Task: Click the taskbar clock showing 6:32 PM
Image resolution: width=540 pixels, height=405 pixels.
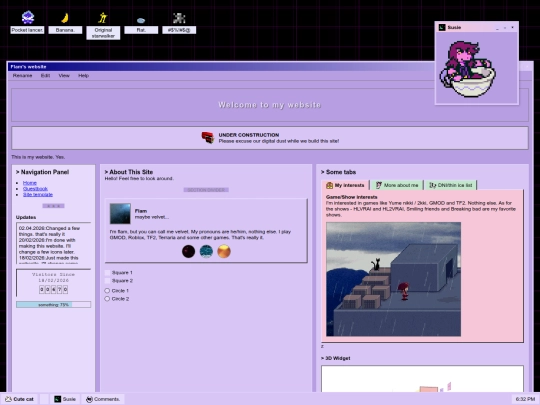Action: point(525,399)
